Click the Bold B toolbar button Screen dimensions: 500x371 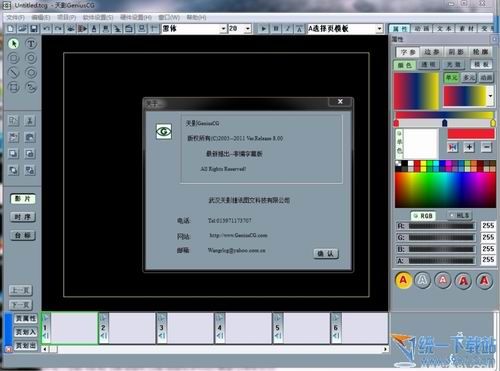(x=276, y=29)
